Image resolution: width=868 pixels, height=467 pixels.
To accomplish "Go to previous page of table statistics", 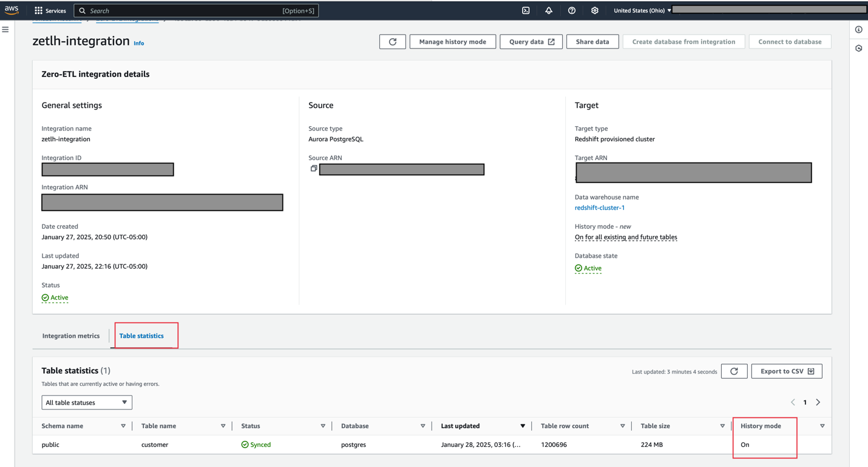I will coord(793,402).
